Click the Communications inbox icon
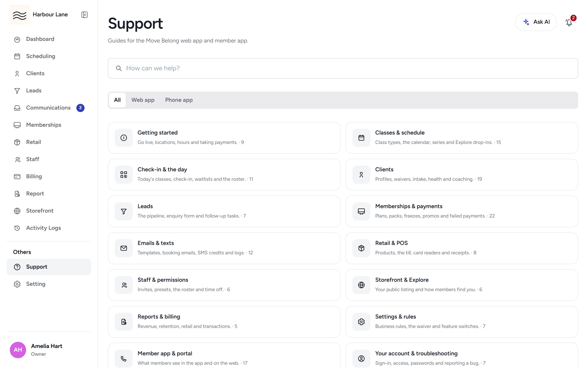The height and width of the screenshot is (368, 588). [17, 108]
